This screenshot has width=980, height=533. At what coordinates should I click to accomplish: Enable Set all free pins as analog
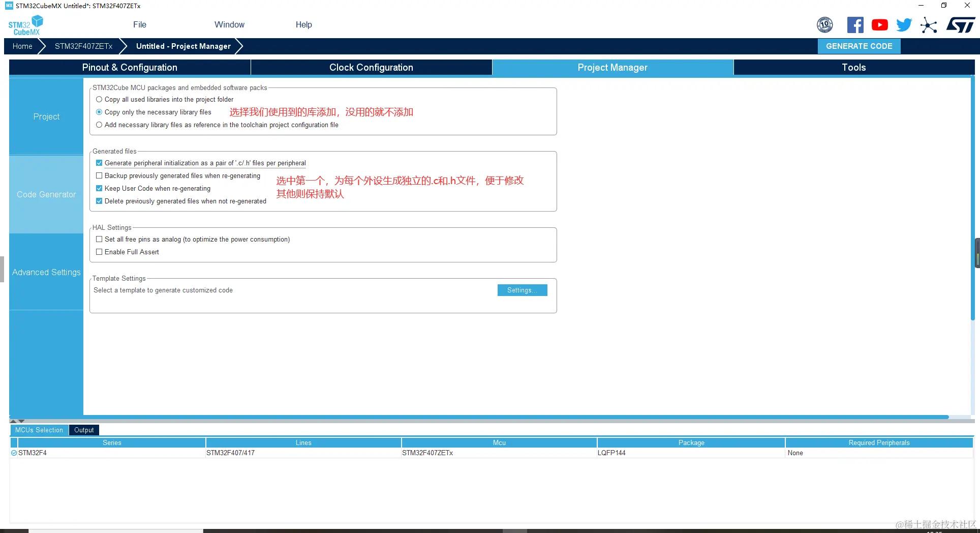[x=99, y=239]
